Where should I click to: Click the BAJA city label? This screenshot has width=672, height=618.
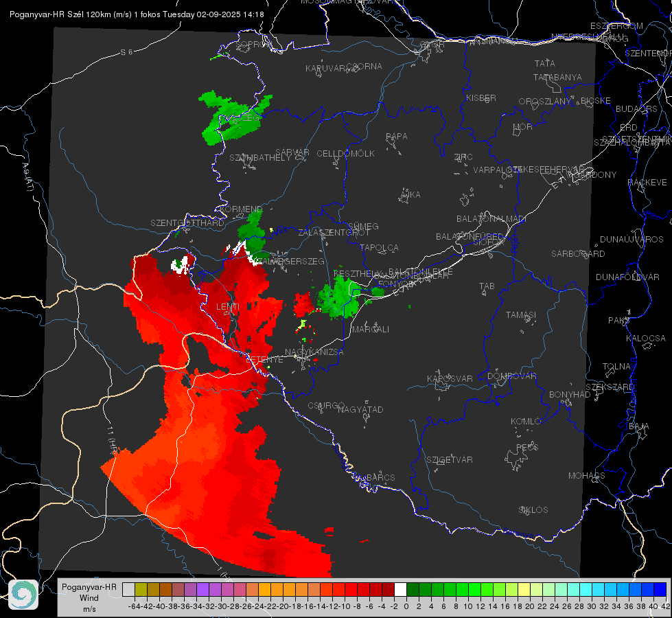(x=639, y=426)
